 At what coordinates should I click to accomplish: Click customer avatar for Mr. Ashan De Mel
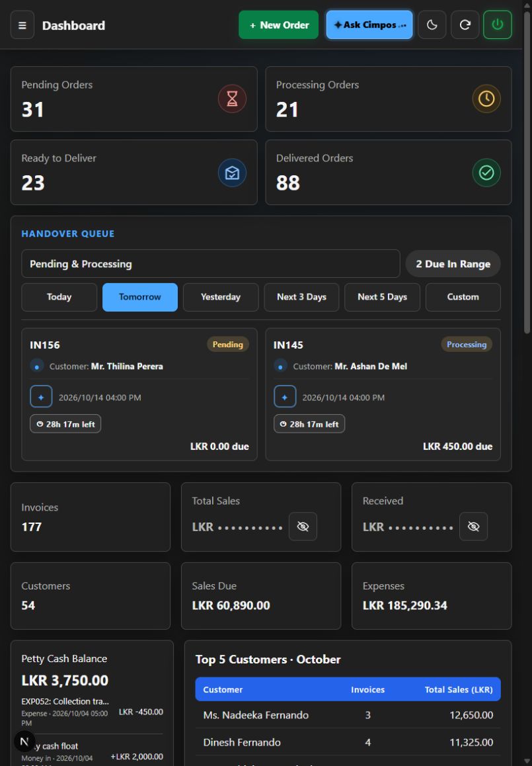[280, 366]
